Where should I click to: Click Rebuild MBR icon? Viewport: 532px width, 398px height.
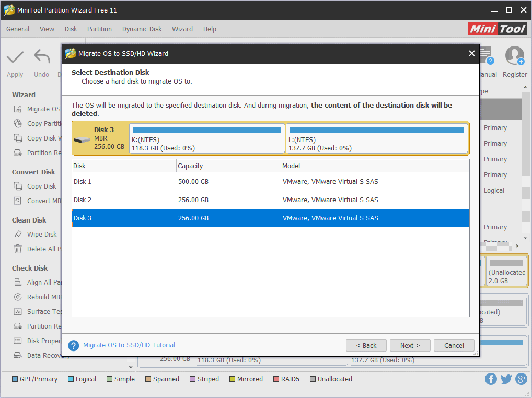coord(18,297)
